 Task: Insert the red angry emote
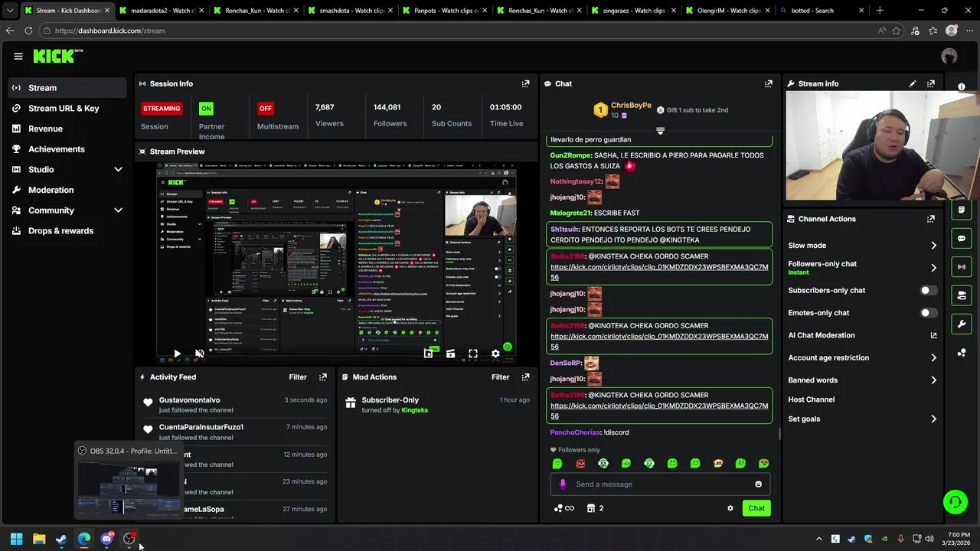pyautogui.click(x=580, y=463)
